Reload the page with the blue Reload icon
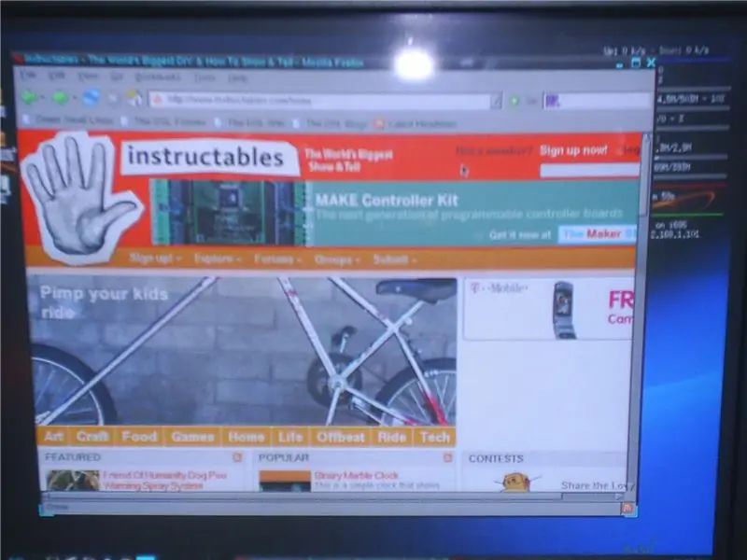 click(91, 98)
